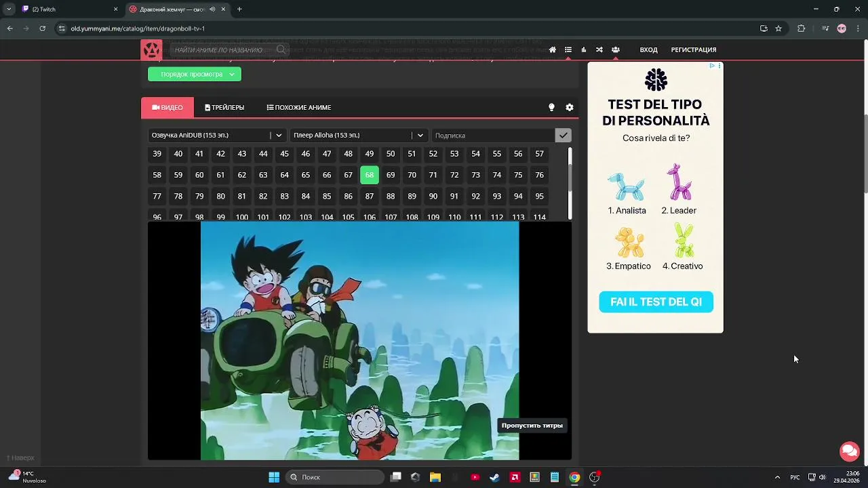Open File Explorer from the taskbar
Viewport: 868px width, 488px height.
[435, 477]
